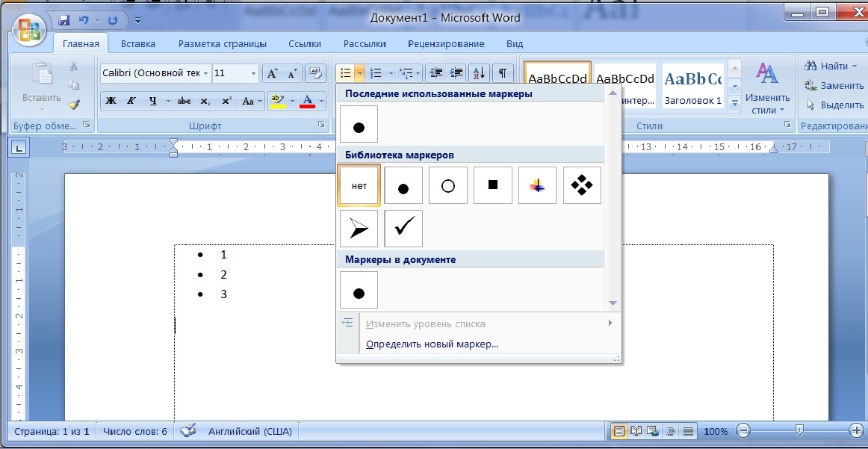Toggle underline with the Ч button
The image size is (868, 449).
tap(152, 101)
